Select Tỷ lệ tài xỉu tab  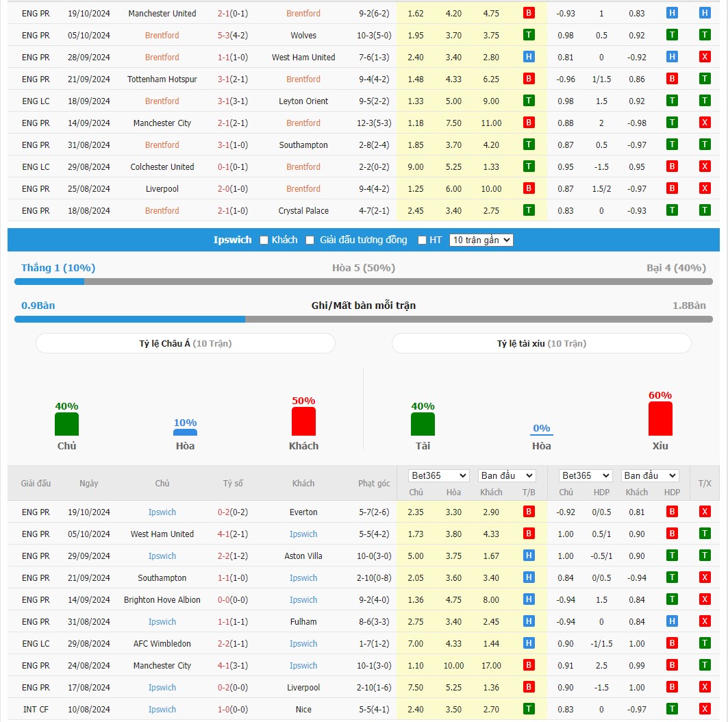pyautogui.click(x=541, y=344)
